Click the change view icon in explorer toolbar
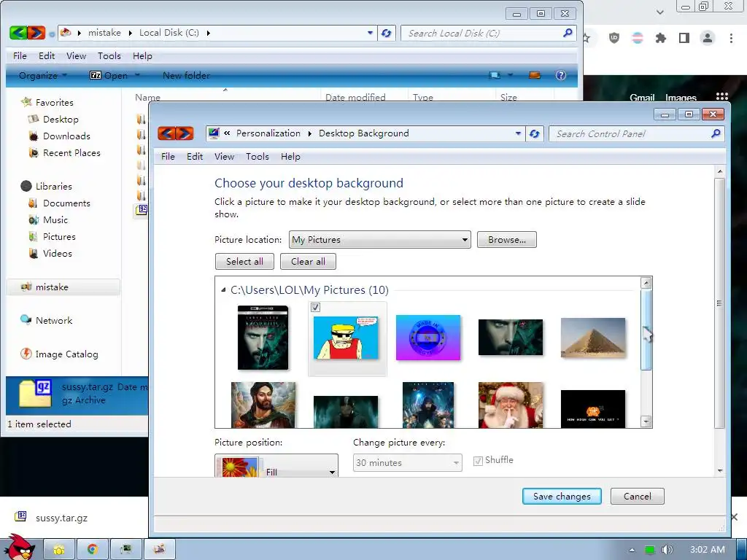This screenshot has height=560, width=747. [x=495, y=75]
